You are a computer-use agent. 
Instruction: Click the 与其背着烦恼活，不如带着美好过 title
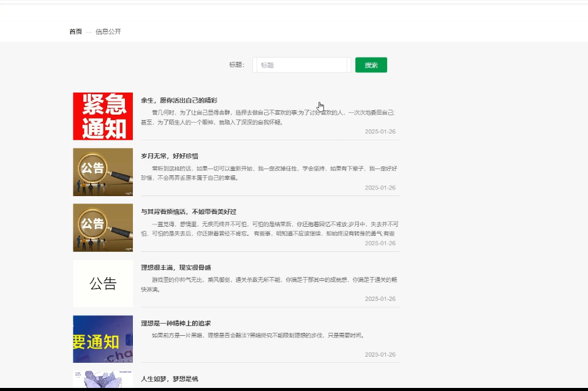[189, 212]
